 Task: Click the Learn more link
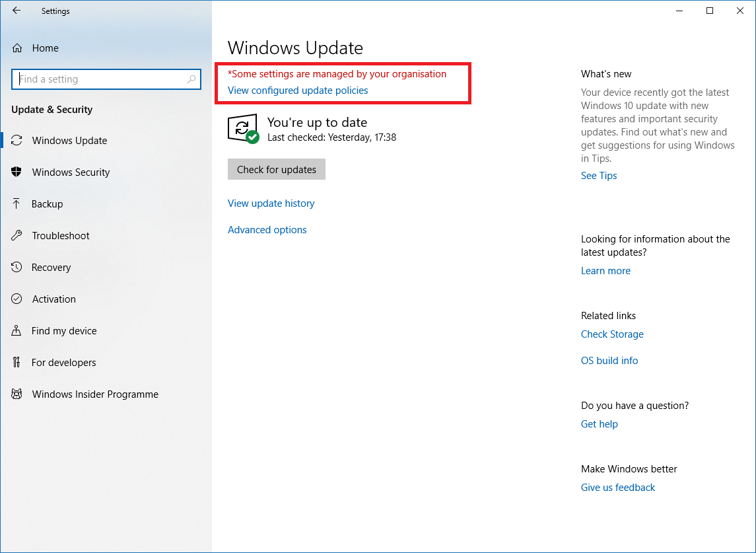(605, 271)
